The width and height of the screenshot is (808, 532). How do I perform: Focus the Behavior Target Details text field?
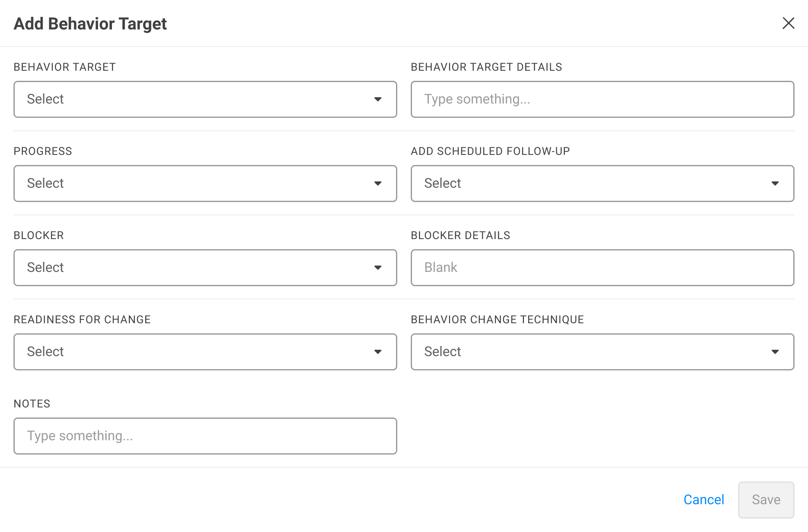[x=602, y=99]
